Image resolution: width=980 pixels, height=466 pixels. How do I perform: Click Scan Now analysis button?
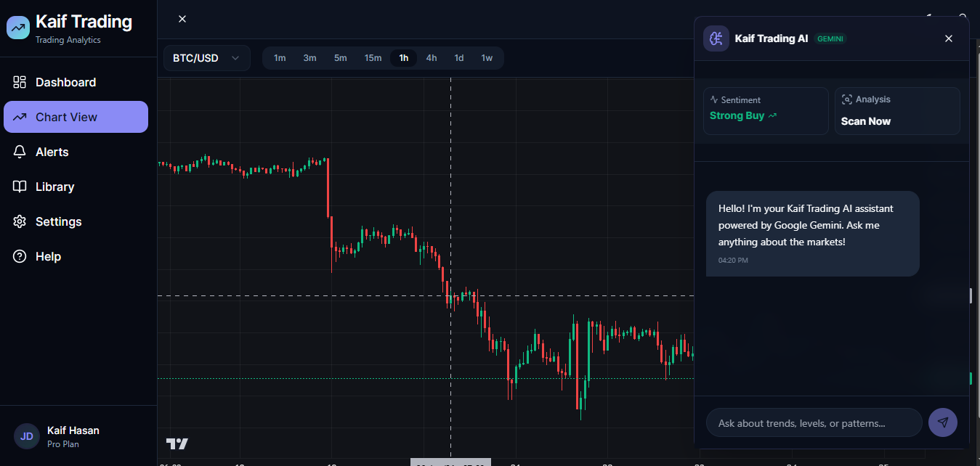897,111
